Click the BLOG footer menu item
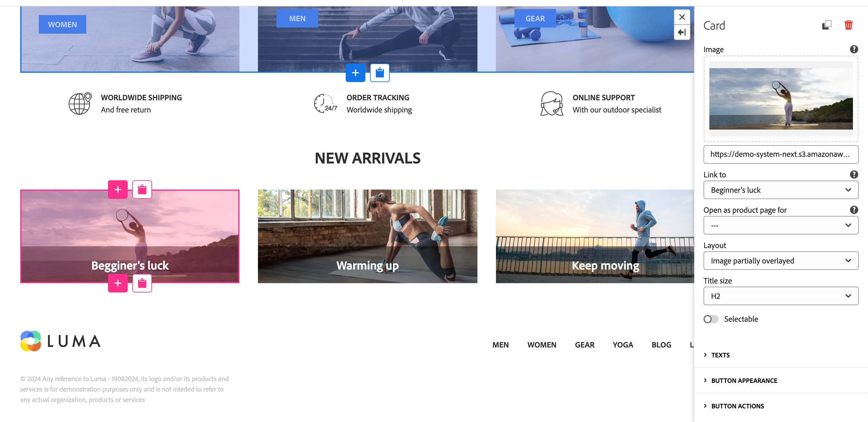This screenshot has width=868, height=422. pyautogui.click(x=661, y=345)
